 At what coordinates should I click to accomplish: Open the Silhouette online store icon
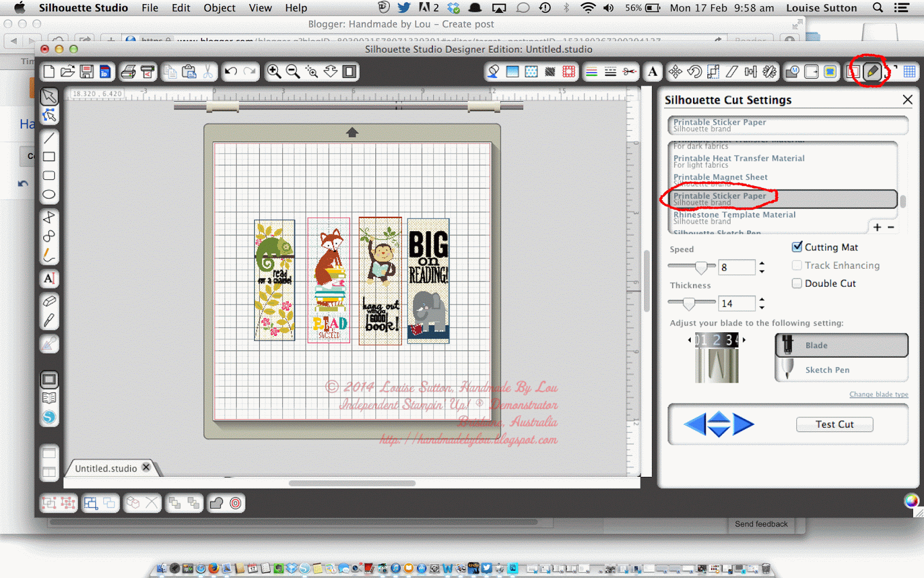point(49,417)
